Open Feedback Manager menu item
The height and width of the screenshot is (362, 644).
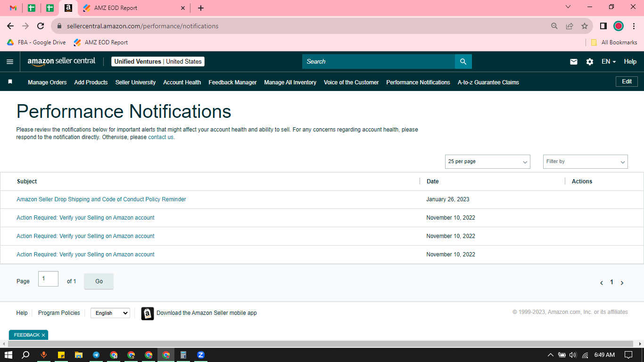232,82
